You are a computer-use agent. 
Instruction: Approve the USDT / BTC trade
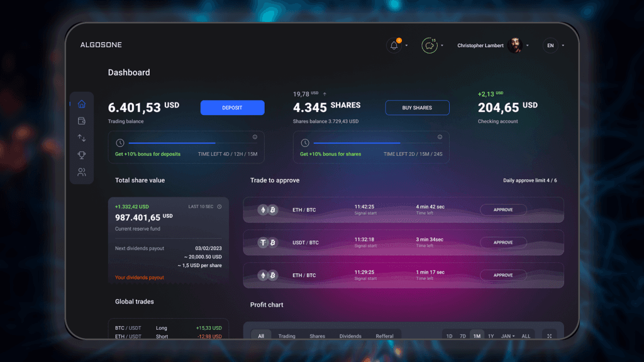click(503, 243)
